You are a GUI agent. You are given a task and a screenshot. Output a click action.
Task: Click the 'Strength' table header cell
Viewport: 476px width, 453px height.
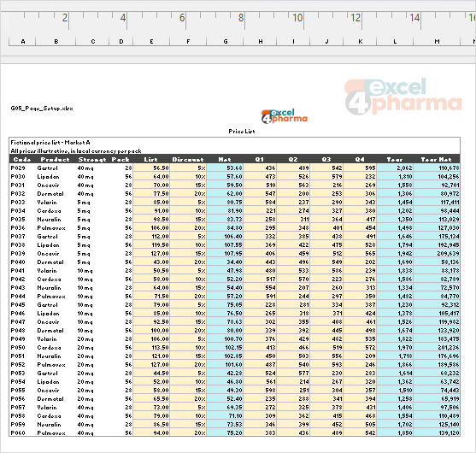(92, 159)
